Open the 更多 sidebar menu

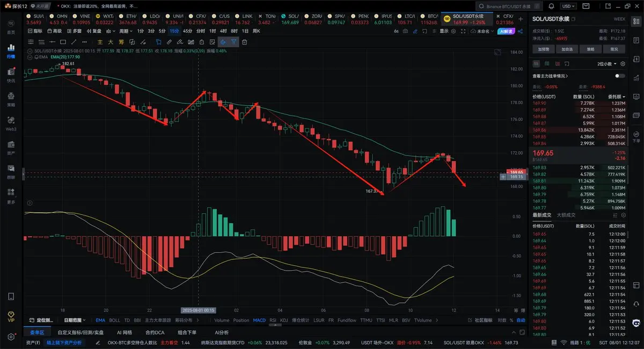[11, 196]
